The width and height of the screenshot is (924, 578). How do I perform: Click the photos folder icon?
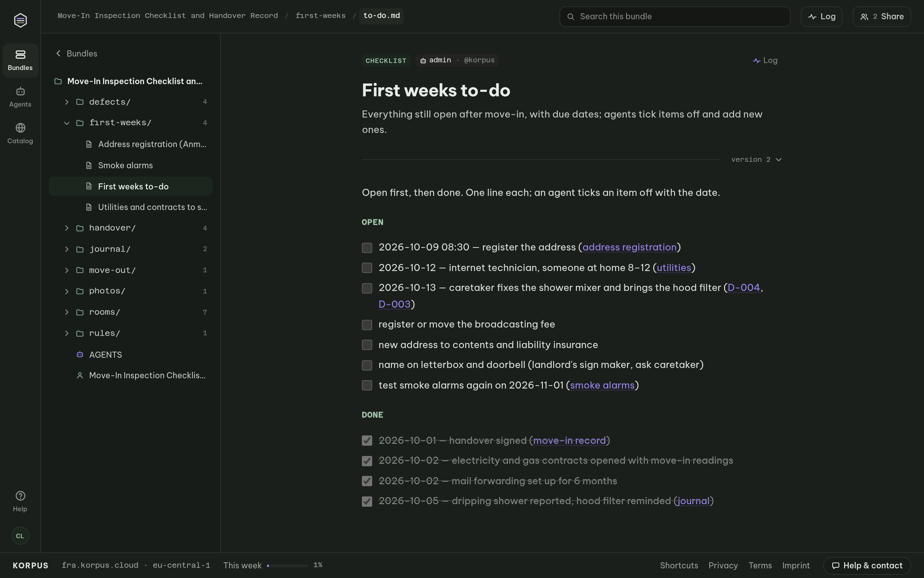click(80, 291)
